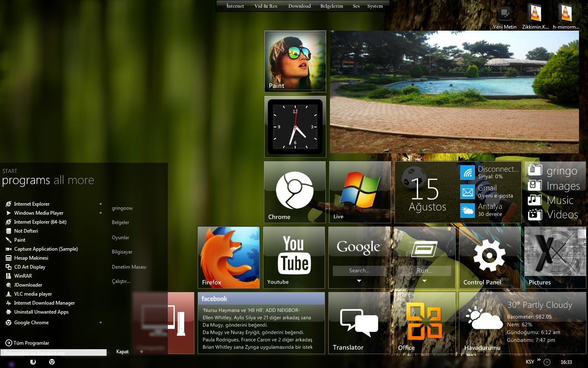588x368 pixels.
Task: Open the Youtube tile
Action: (294, 258)
